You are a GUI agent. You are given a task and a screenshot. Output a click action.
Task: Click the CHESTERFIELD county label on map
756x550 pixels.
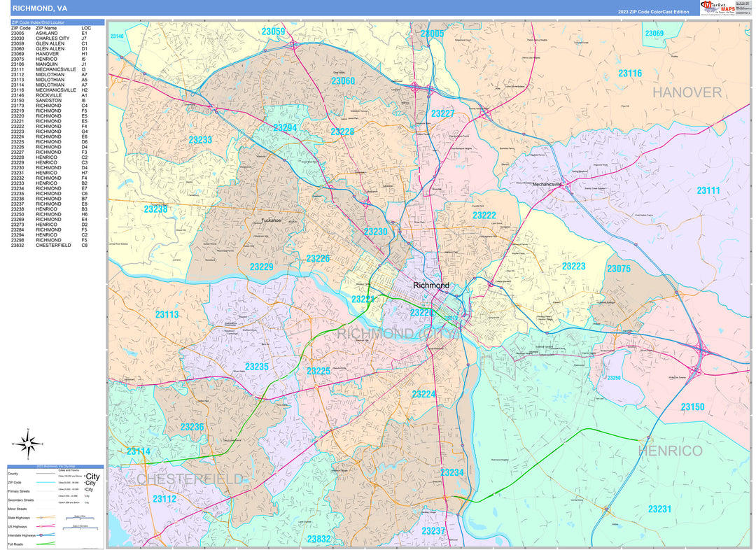190,479
